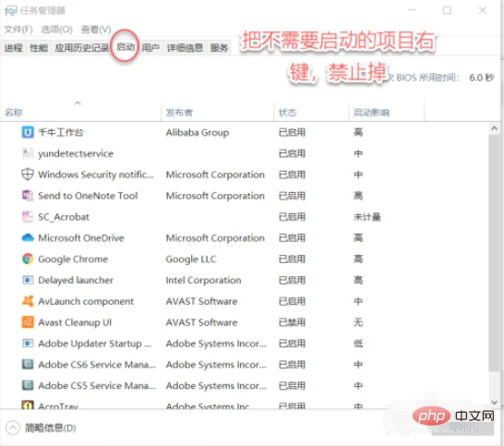Click the scrollbar down arrow
This screenshot has width=504, height=446.
pyautogui.click(x=495, y=403)
